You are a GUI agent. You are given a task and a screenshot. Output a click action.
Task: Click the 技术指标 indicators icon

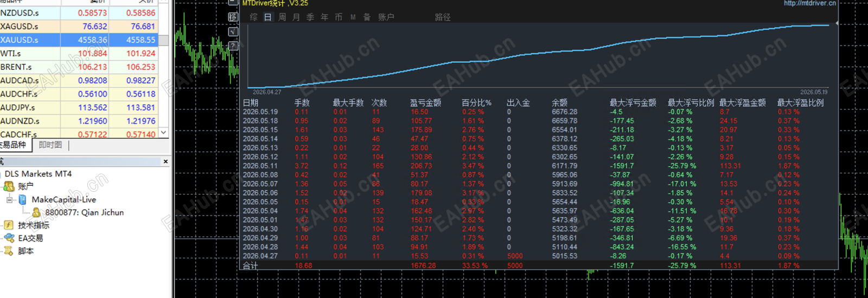coord(9,225)
